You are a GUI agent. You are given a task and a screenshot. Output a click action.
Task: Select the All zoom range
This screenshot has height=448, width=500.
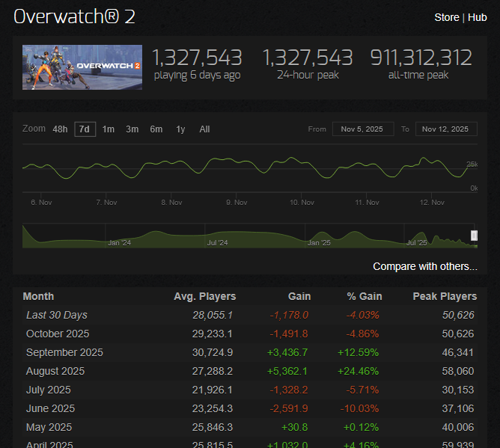(x=204, y=129)
